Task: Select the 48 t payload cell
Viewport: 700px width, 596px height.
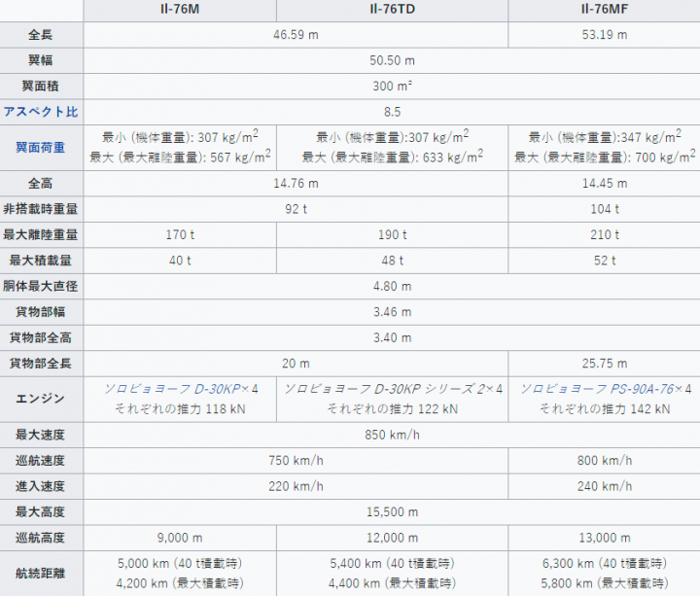Action: 393,261
